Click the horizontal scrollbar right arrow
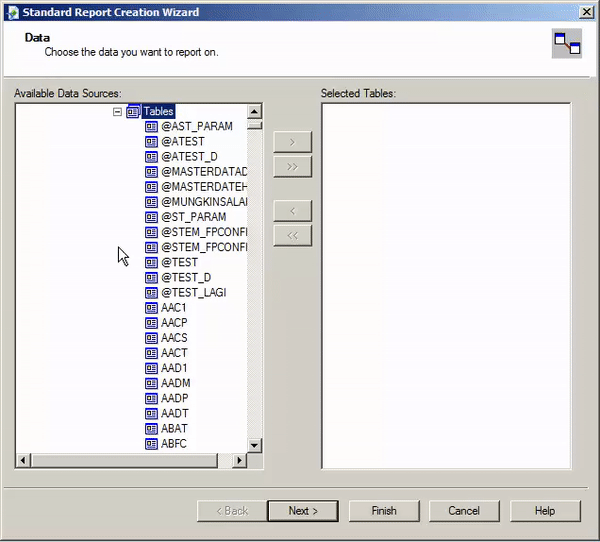Image resolution: width=600 pixels, height=542 pixels. click(x=240, y=460)
